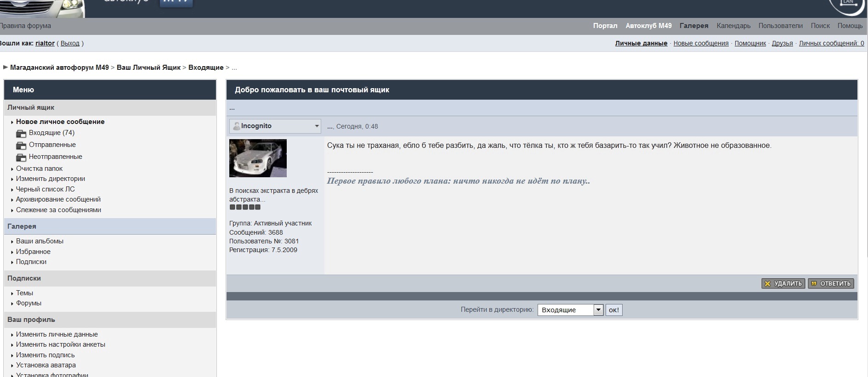Open Новое личное сообщение link
This screenshot has width=868, height=377.
(60, 122)
